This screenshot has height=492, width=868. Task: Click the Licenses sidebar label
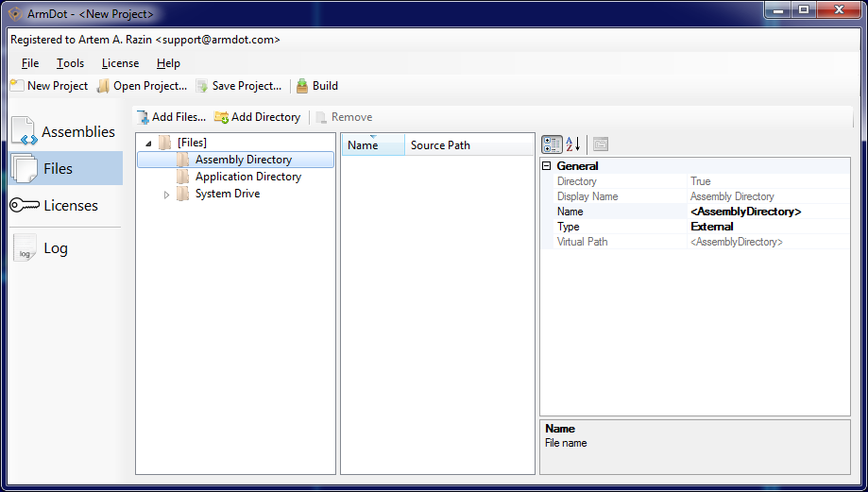click(x=71, y=205)
